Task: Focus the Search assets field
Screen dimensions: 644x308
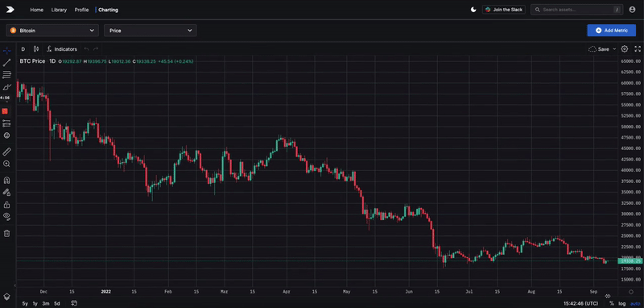Action: [x=576, y=10]
